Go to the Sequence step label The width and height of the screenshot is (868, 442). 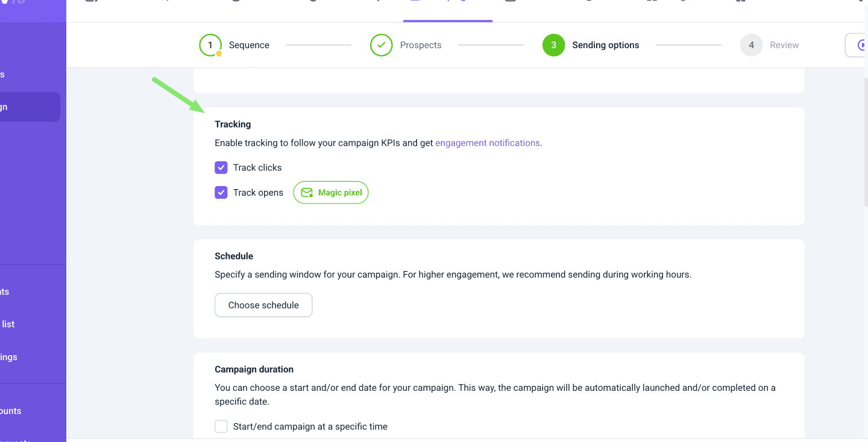(249, 45)
